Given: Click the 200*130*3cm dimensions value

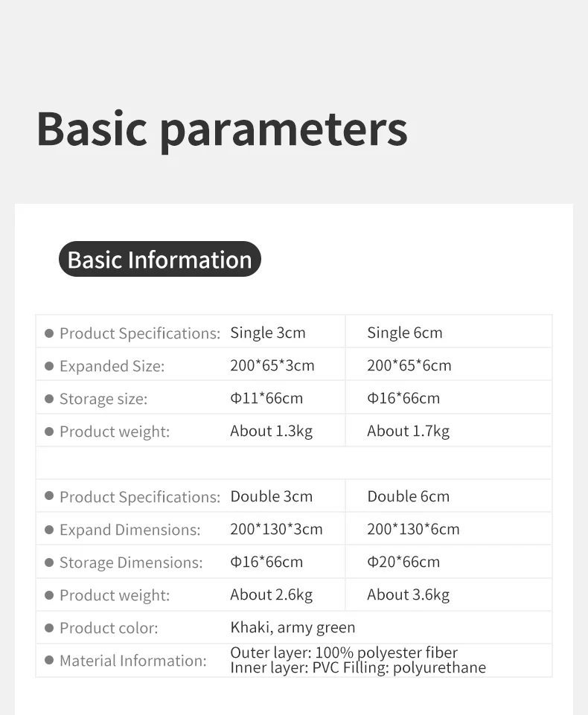Looking at the screenshot, I should click(x=276, y=529).
